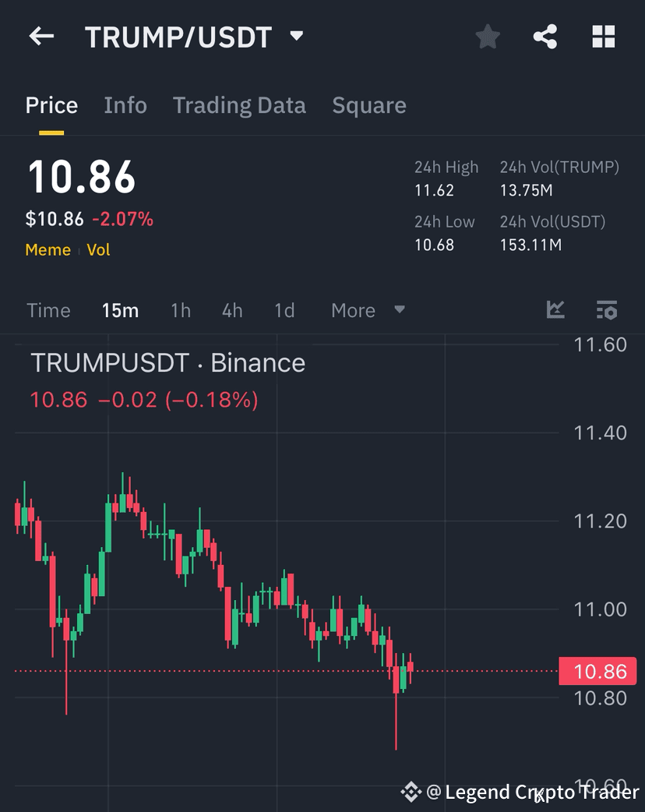Open the technical indicators chart icon
This screenshot has height=812, width=645.
tap(555, 309)
